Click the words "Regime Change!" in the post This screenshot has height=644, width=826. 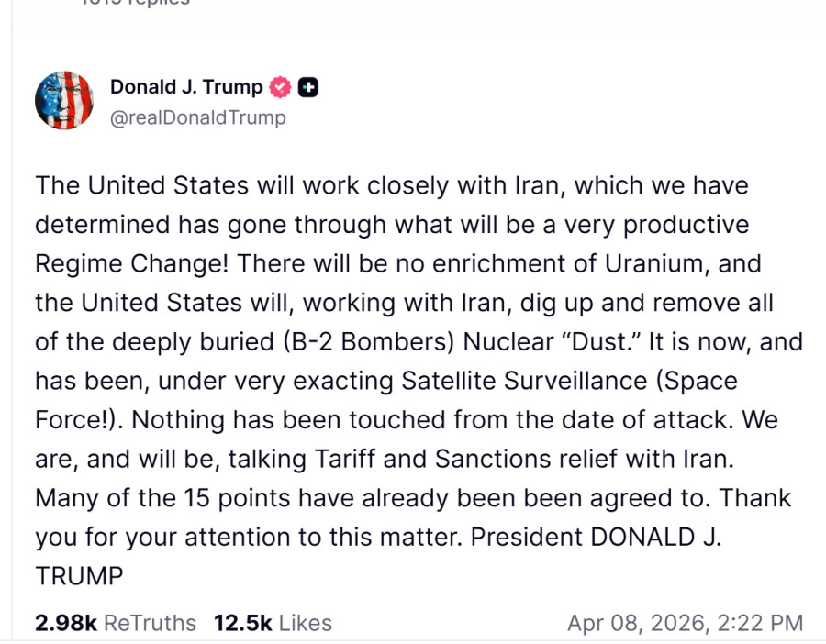130,264
